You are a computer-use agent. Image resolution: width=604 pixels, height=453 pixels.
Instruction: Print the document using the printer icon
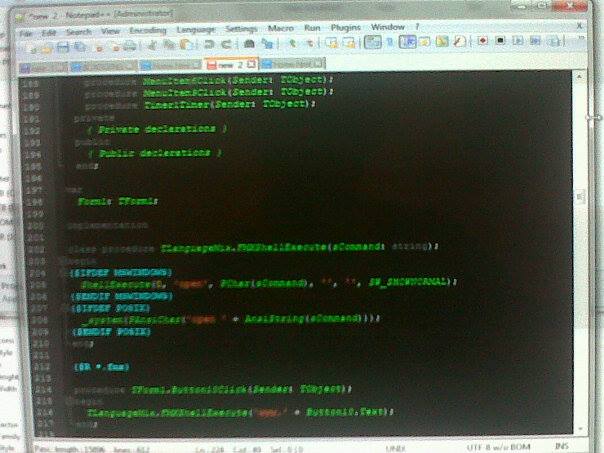[x=130, y=46]
